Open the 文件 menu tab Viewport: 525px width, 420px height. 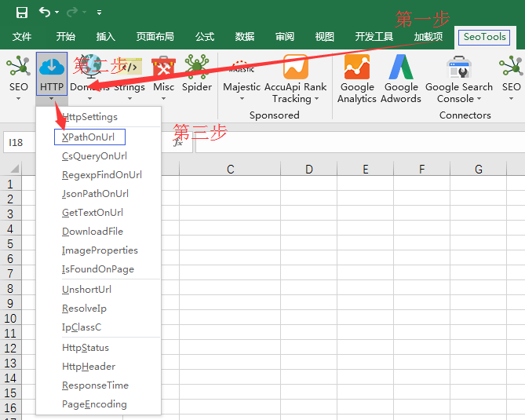pos(22,37)
